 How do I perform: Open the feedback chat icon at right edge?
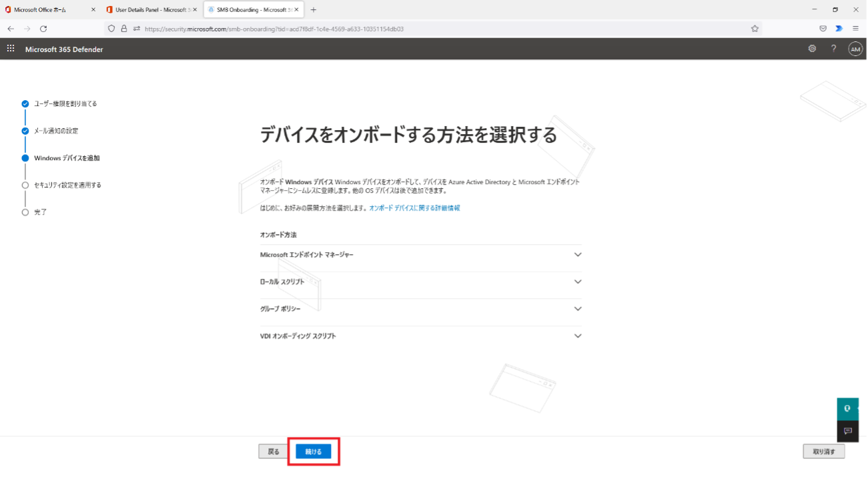pyautogui.click(x=847, y=431)
